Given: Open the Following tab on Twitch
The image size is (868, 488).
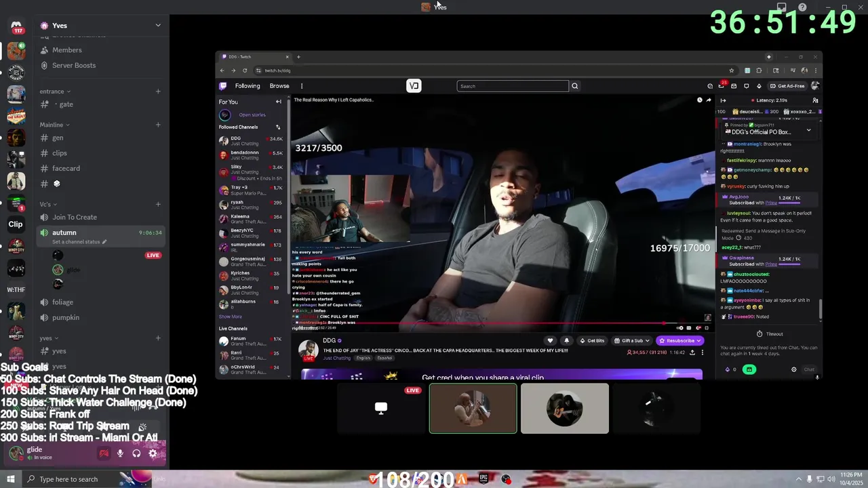Looking at the screenshot, I should point(248,86).
